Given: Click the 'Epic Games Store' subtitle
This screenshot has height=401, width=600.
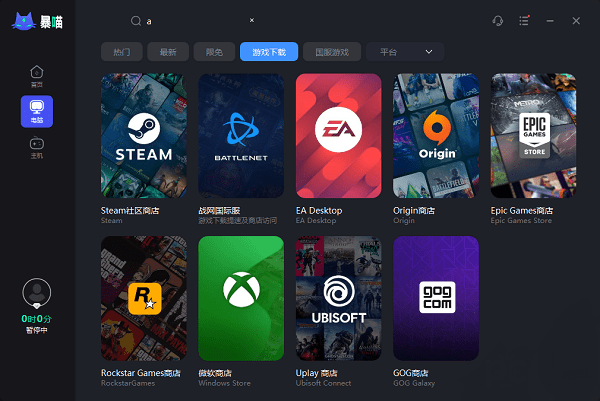Looking at the screenshot, I should [x=521, y=221].
